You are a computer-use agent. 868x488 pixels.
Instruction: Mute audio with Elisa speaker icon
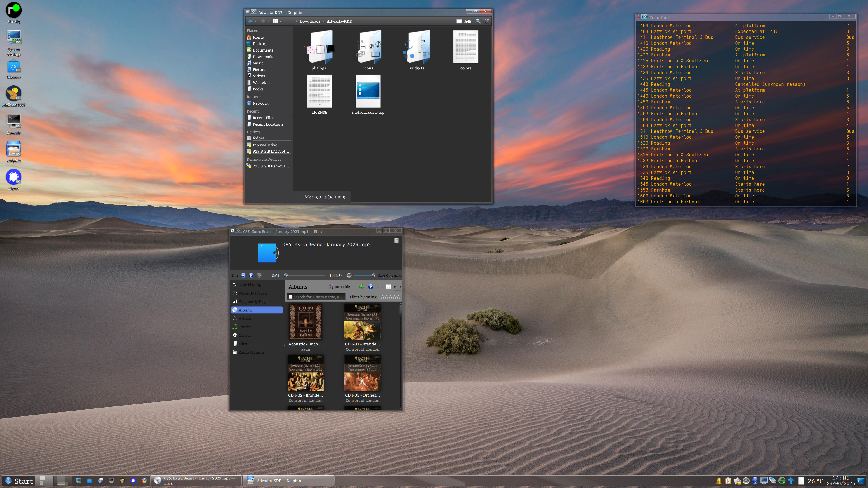(349, 275)
